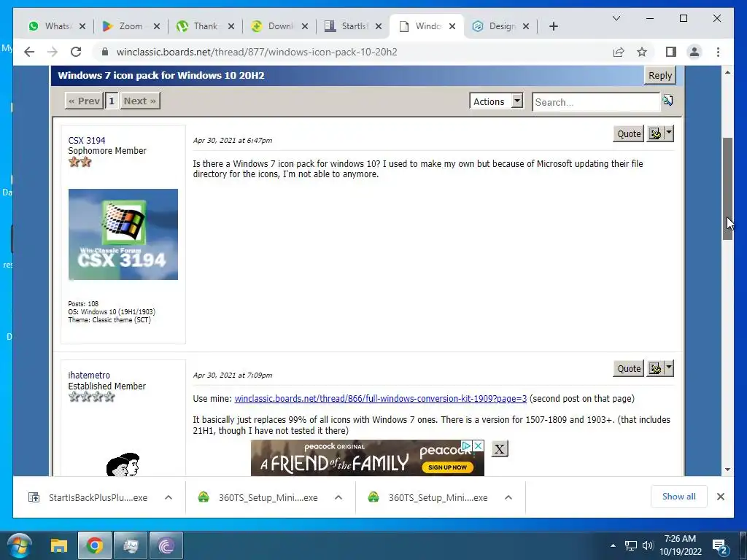Open CSX 3194 profile link
The image size is (747, 560).
[x=87, y=141]
